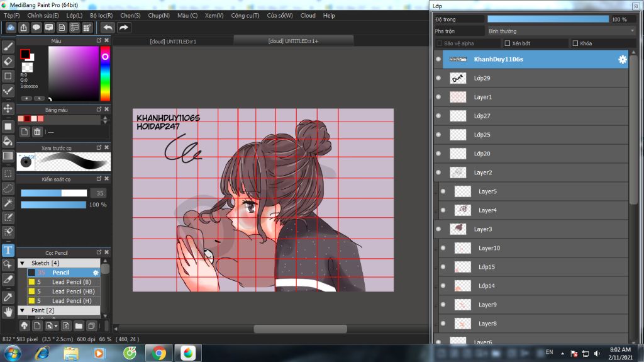This screenshot has height=362, width=644.
Task: Open the Pha trộn blend mode dropdown
Action: [561, 31]
